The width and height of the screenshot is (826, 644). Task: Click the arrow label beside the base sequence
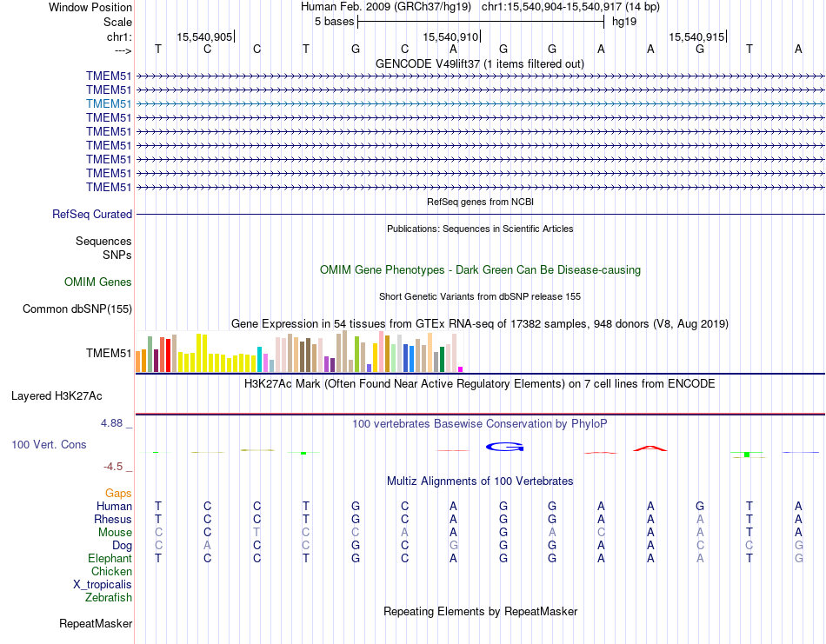coord(123,50)
